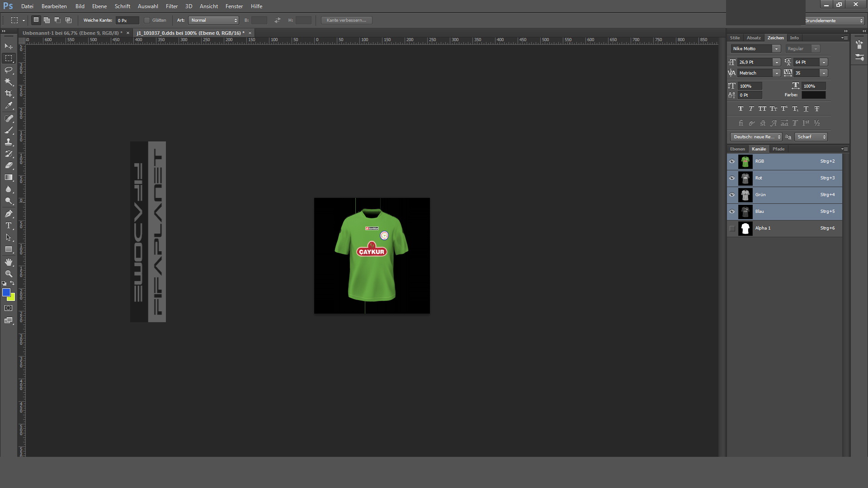
Task: Open the Farbe text color swatch
Action: click(813, 95)
